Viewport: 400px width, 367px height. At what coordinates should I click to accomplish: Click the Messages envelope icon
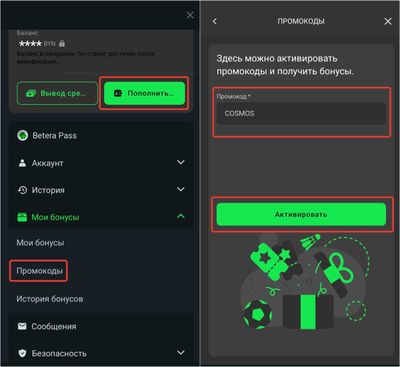tap(22, 326)
